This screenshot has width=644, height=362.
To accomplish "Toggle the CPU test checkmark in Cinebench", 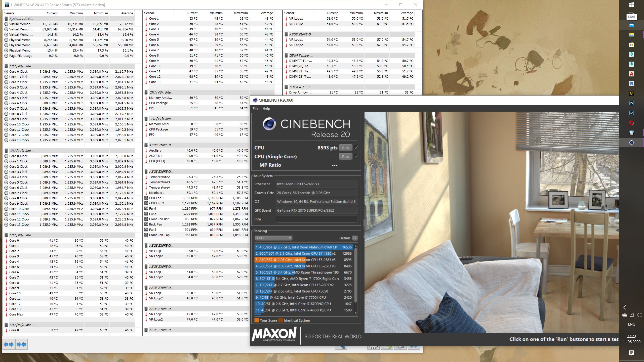I will (x=356, y=148).
